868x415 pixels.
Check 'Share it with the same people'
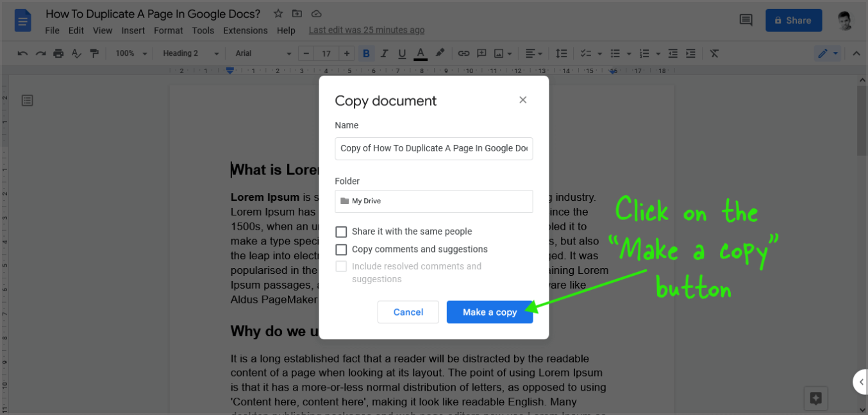coord(341,232)
